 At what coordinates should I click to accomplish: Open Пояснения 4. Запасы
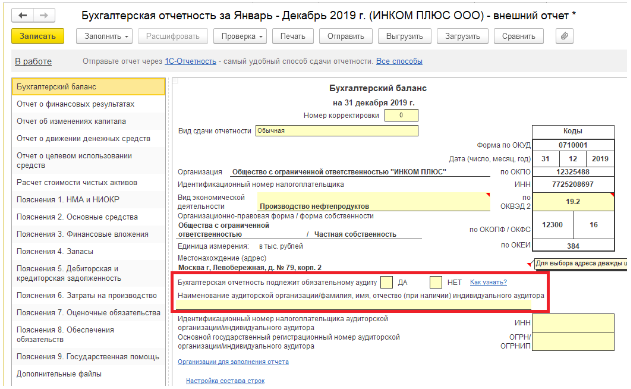pos(89,251)
